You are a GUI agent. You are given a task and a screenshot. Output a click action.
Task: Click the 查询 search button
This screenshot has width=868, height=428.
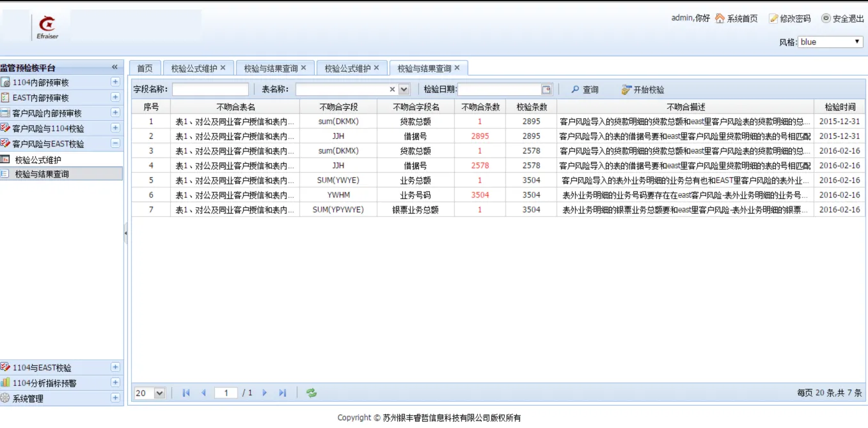[585, 90]
